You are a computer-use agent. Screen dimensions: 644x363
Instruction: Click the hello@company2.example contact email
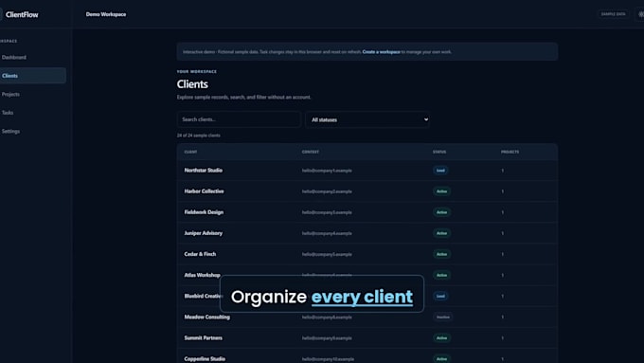pyautogui.click(x=327, y=191)
